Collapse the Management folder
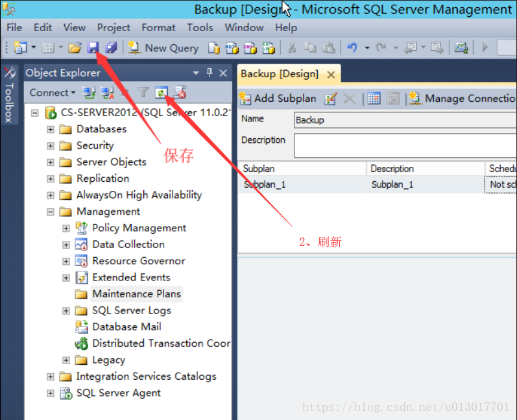The height and width of the screenshot is (420, 517). pos(51,212)
